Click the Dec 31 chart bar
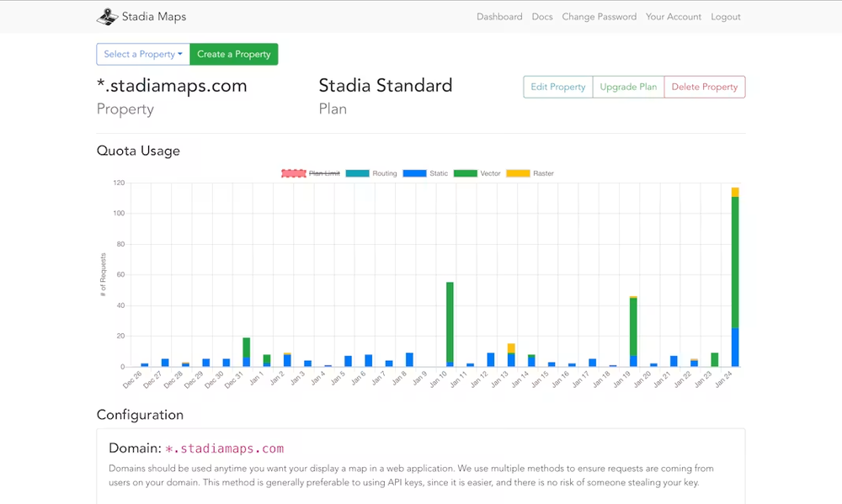The width and height of the screenshot is (842, 504). tap(247, 352)
